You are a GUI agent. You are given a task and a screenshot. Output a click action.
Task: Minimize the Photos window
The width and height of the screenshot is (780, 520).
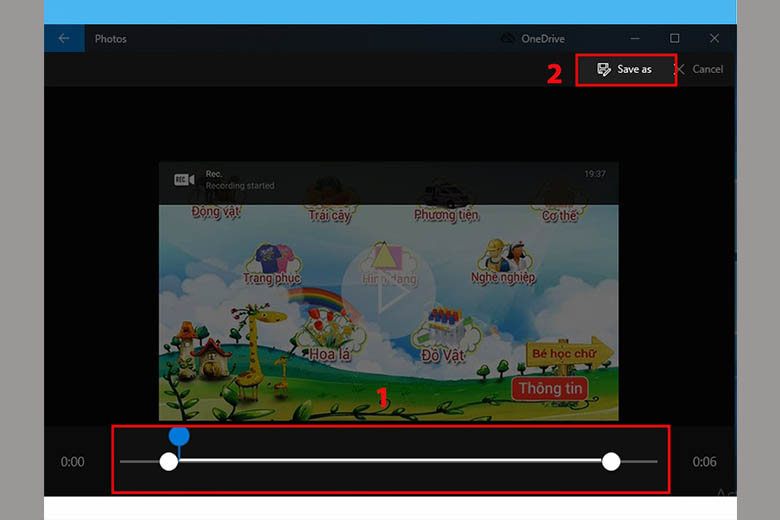(635, 38)
